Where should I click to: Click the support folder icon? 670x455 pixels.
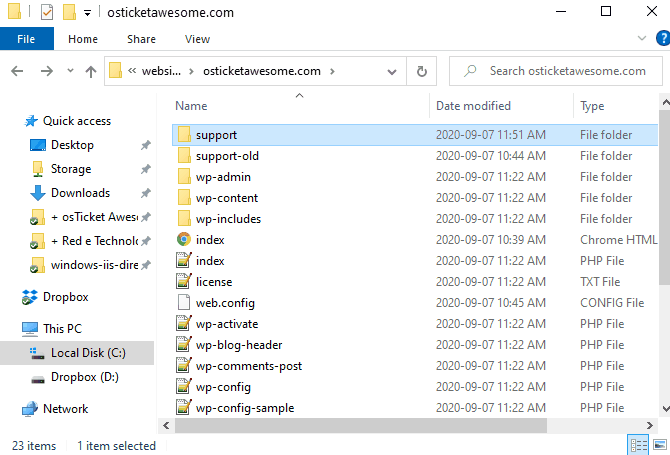pyautogui.click(x=184, y=135)
